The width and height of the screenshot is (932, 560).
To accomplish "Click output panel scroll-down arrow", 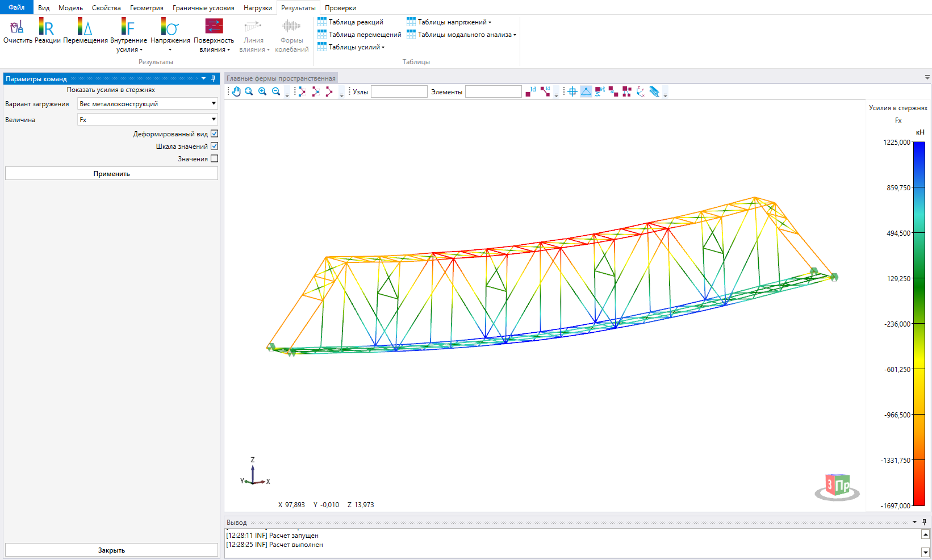I will click(x=925, y=552).
